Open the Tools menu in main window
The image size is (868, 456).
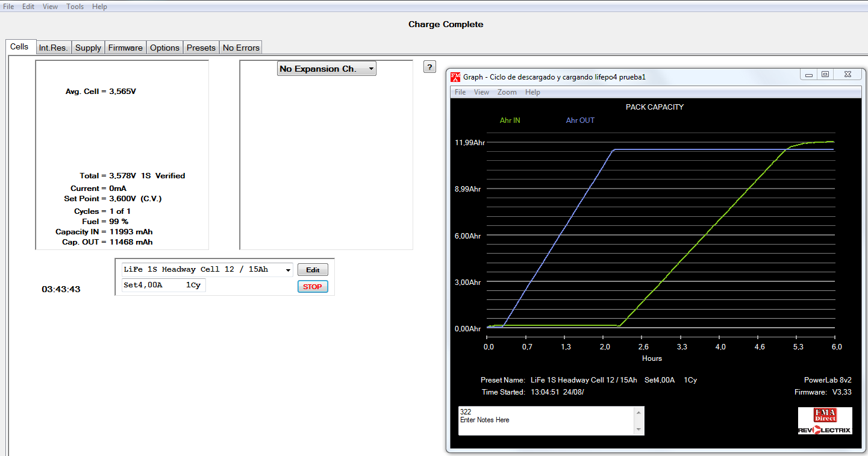coord(75,7)
